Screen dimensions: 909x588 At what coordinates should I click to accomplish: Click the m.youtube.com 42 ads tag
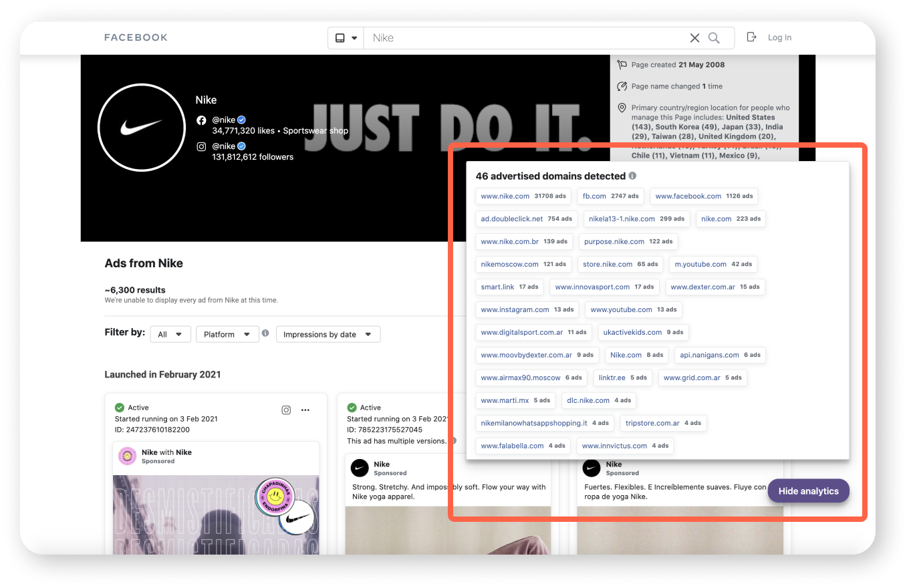click(x=713, y=265)
